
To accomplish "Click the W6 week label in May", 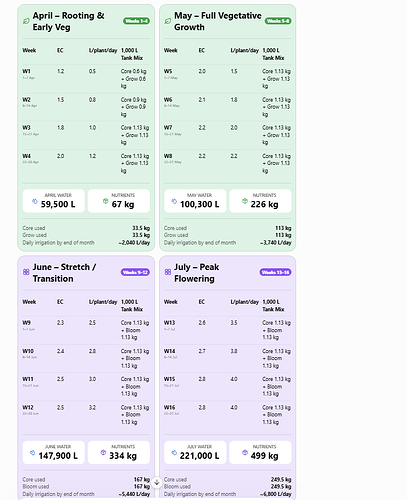I will coord(168,100).
